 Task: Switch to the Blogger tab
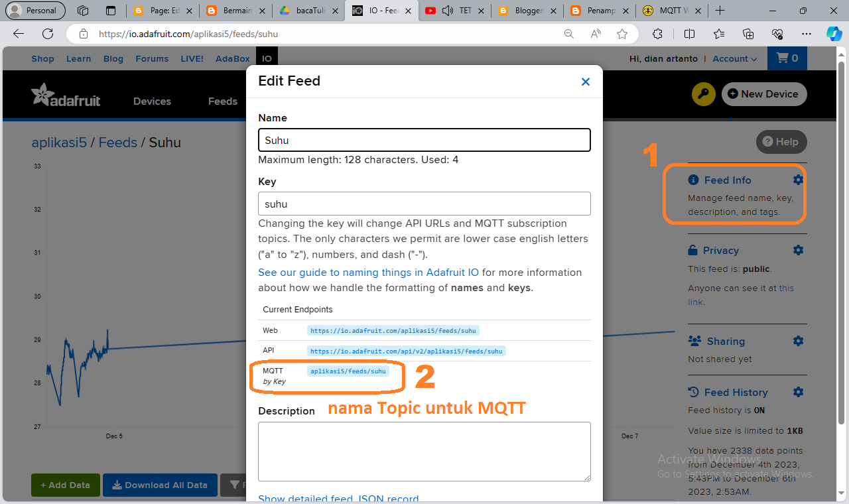527,11
